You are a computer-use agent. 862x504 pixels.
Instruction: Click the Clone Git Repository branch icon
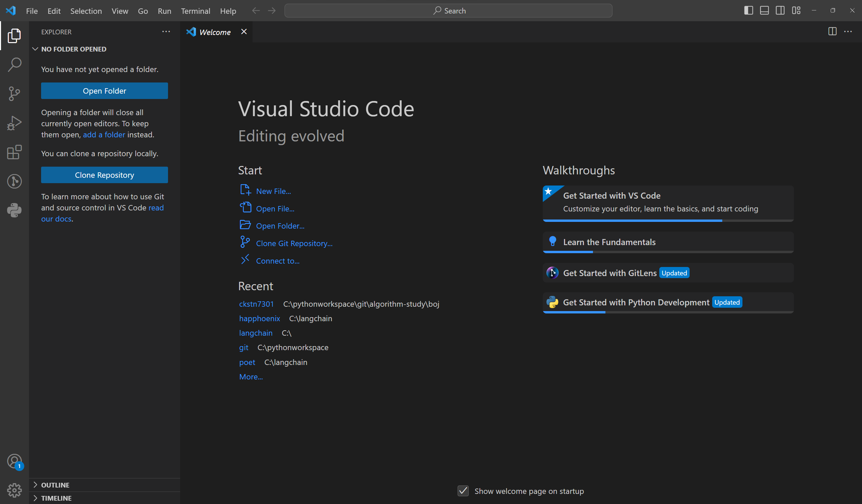point(245,242)
